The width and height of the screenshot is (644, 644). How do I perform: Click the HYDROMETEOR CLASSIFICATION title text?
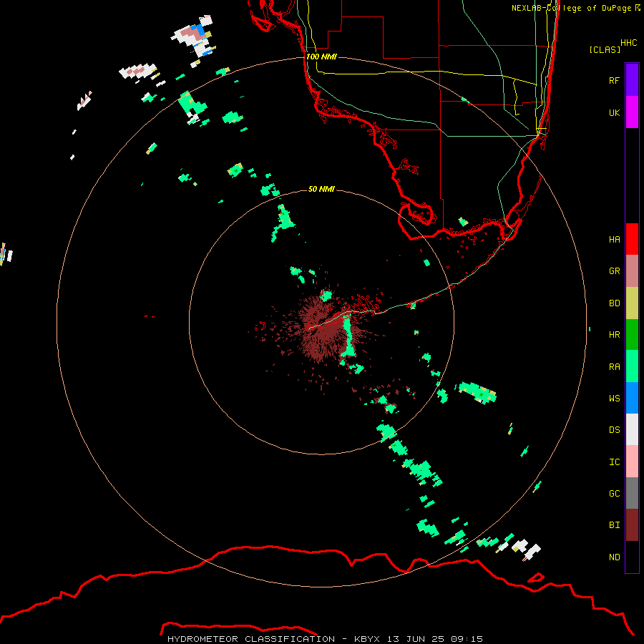251,639
